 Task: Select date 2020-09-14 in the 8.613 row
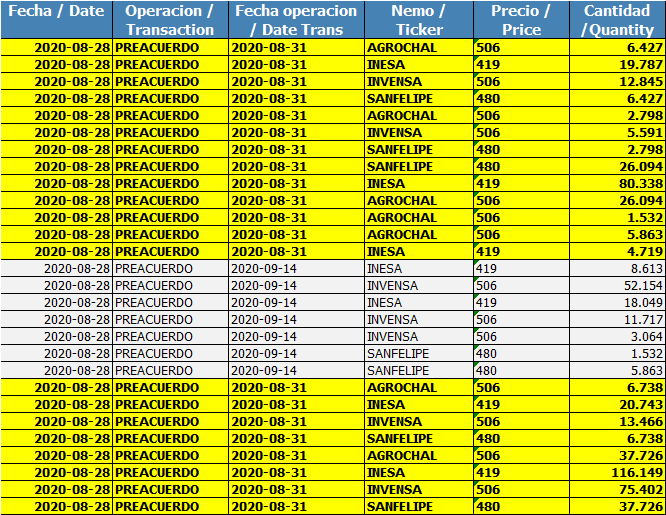point(296,269)
